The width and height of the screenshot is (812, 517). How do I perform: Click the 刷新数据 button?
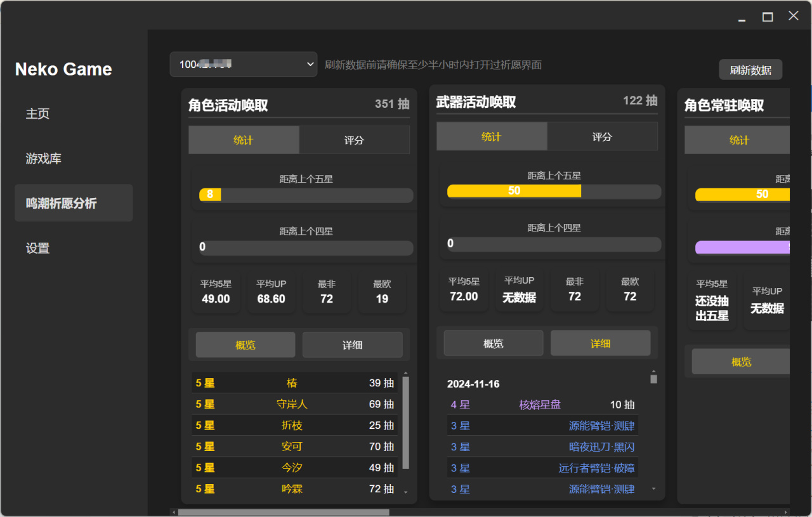click(x=750, y=70)
